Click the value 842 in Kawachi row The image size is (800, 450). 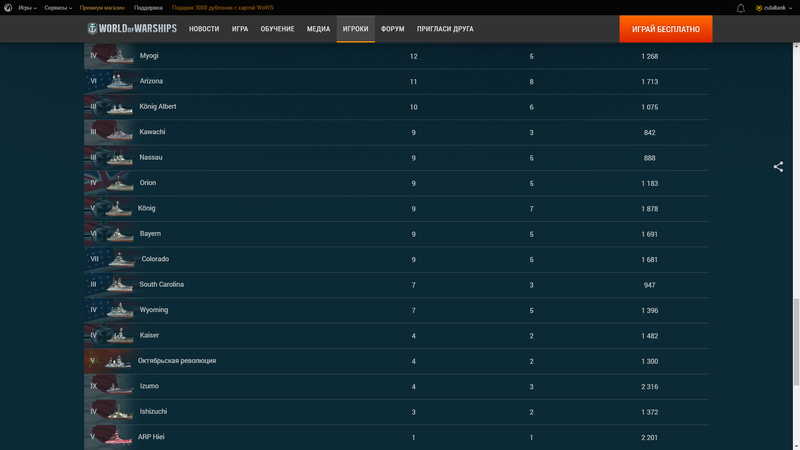[649, 133]
